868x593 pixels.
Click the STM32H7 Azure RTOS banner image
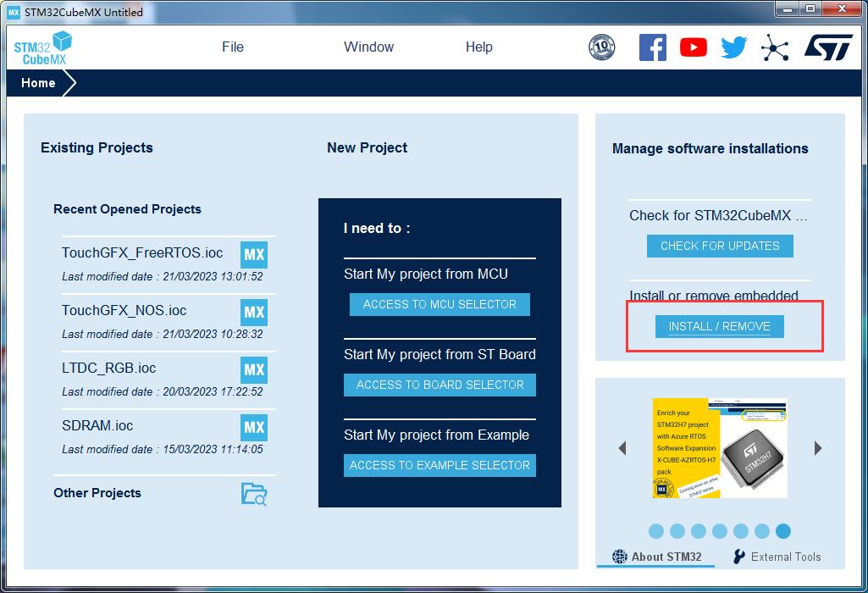[720, 448]
